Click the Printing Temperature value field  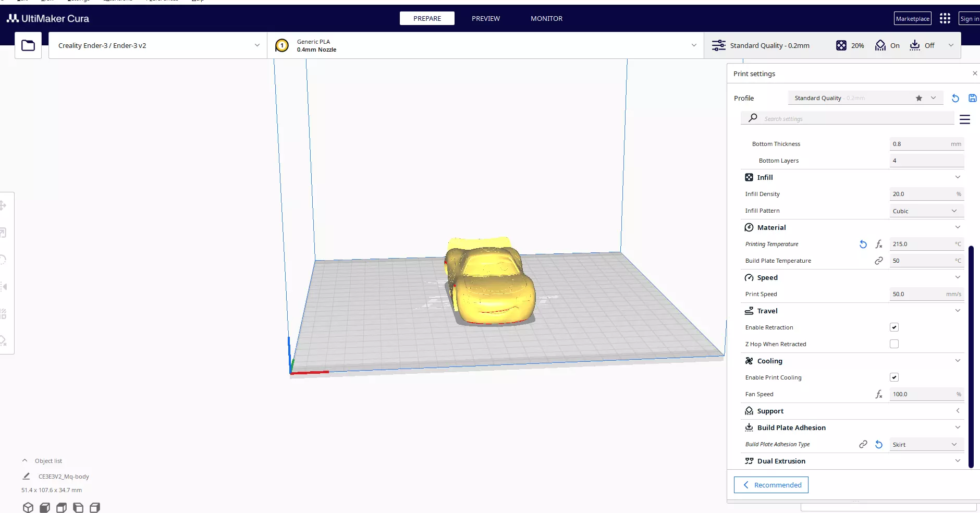(926, 244)
